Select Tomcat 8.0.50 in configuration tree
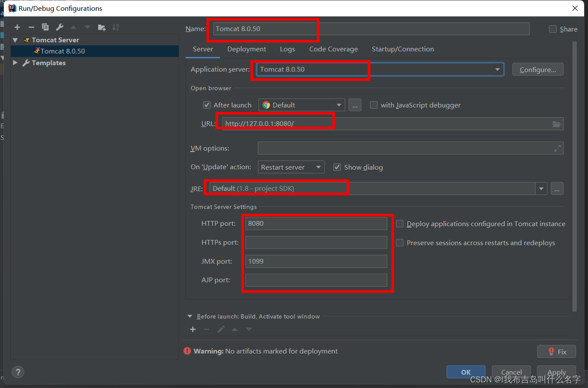Viewport: 588px width, 388px height. [95, 51]
